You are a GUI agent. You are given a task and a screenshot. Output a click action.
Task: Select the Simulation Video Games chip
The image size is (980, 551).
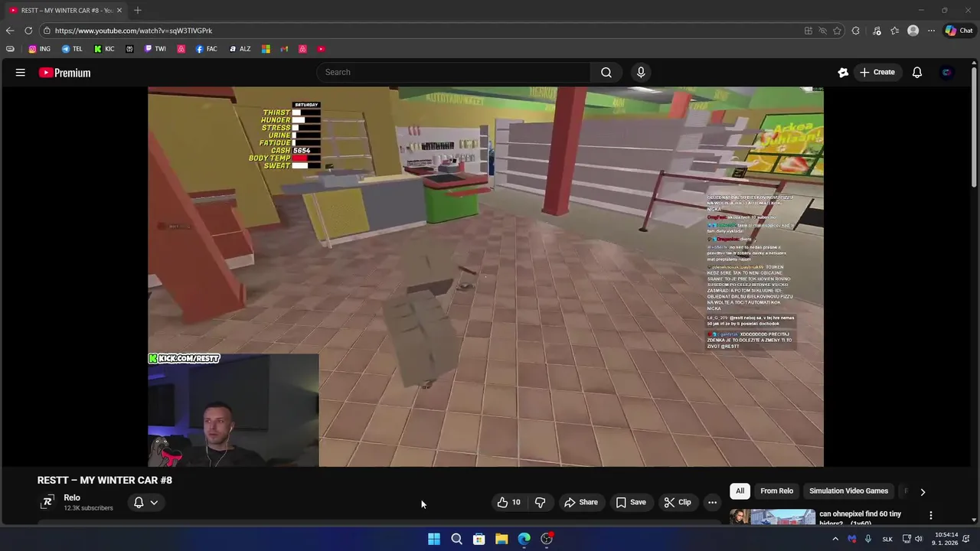[848, 491]
